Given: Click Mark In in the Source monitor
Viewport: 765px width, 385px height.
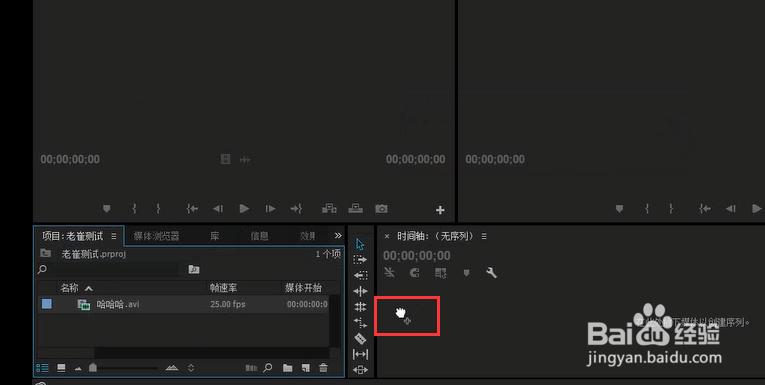Looking at the screenshot, I should pos(134,209).
